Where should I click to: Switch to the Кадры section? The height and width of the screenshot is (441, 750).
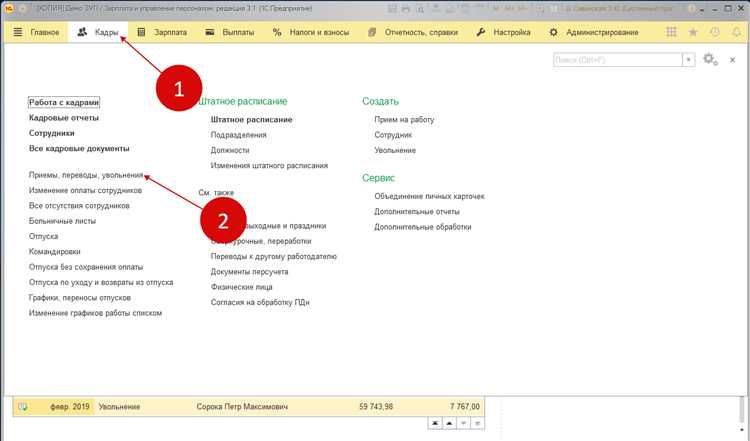tap(98, 32)
